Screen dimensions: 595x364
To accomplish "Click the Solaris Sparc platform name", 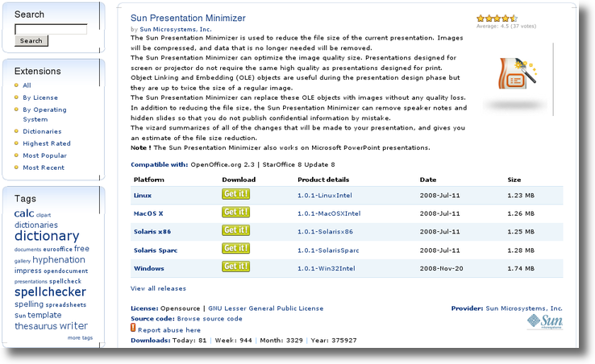I will 156,250.
